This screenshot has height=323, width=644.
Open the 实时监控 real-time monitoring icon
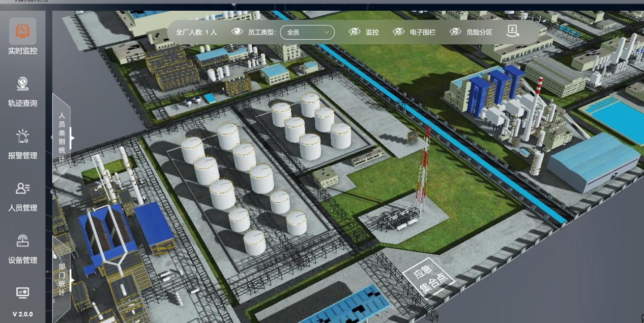(22, 32)
